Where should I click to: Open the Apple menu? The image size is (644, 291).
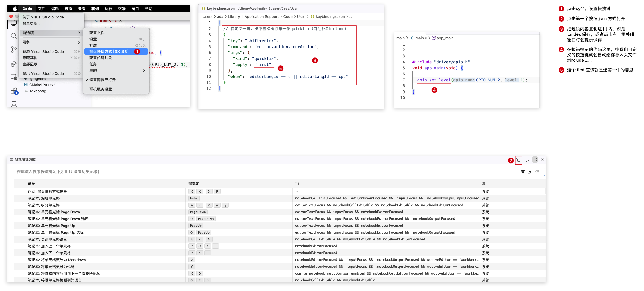(x=15, y=9)
